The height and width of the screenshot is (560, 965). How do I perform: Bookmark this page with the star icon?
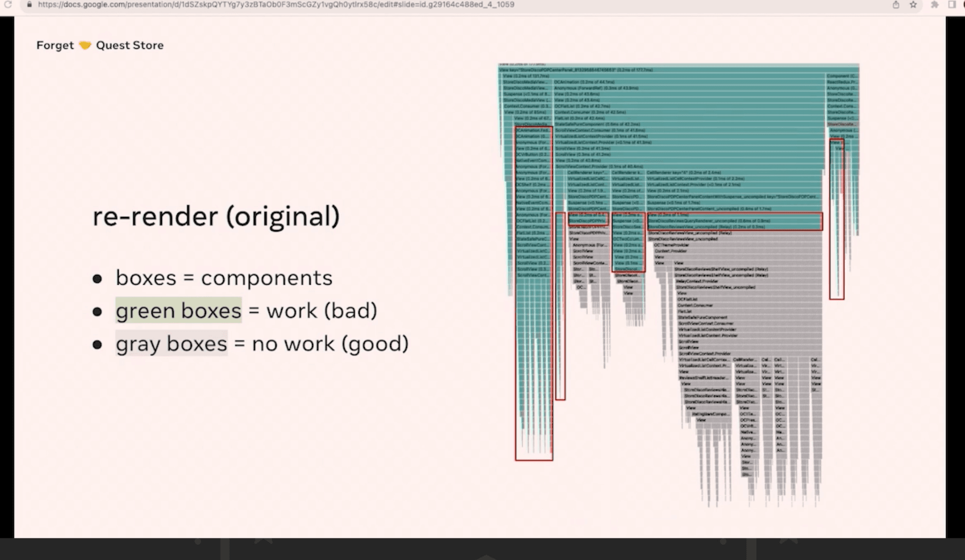(913, 5)
